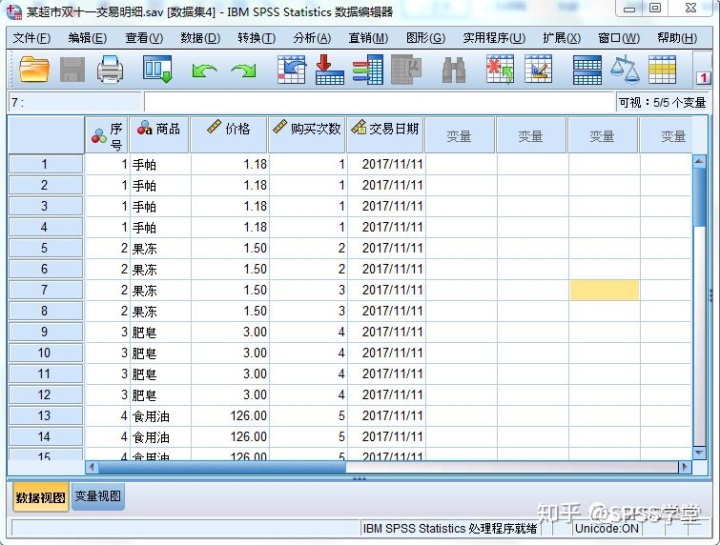The image size is (720, 545).
Task: Open the Recall recent dialogs icon
Action: [x=158, y=69]
